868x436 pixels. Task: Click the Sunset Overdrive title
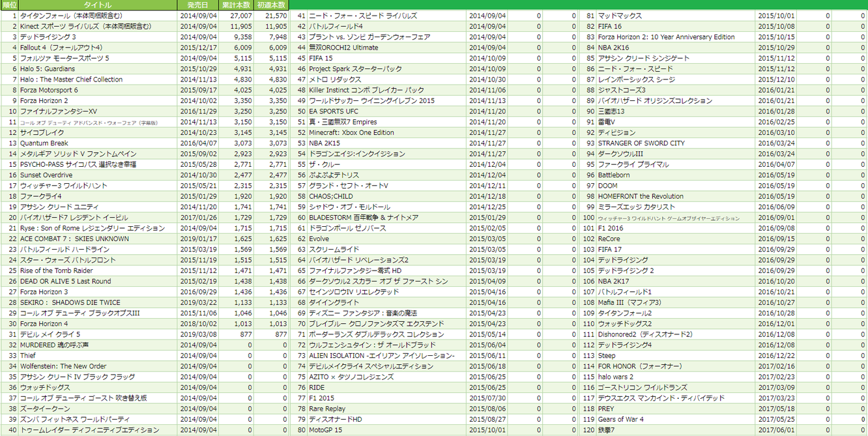point(46,175)
